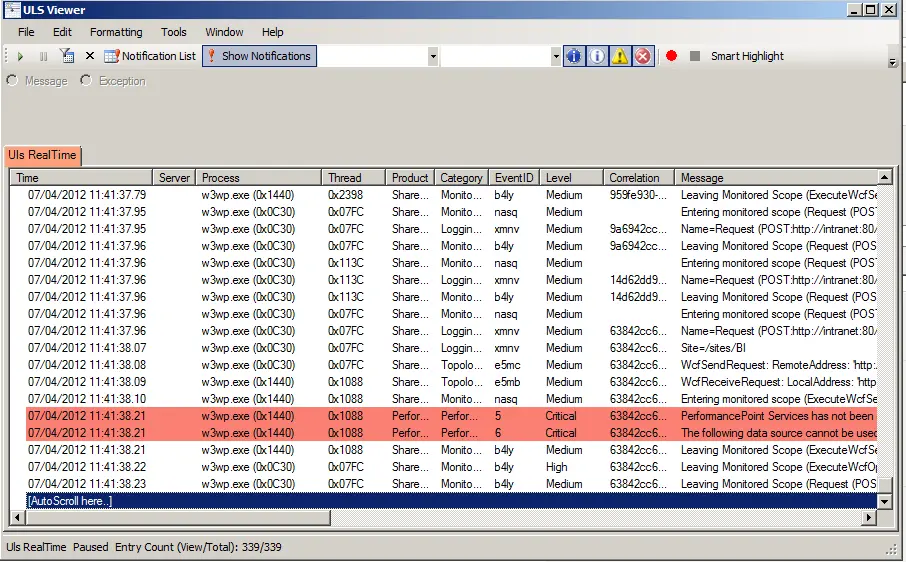The image size is (906, 562).
Task: Expand the toolbar overflow arrow at right
Action: tap(891, 62)
